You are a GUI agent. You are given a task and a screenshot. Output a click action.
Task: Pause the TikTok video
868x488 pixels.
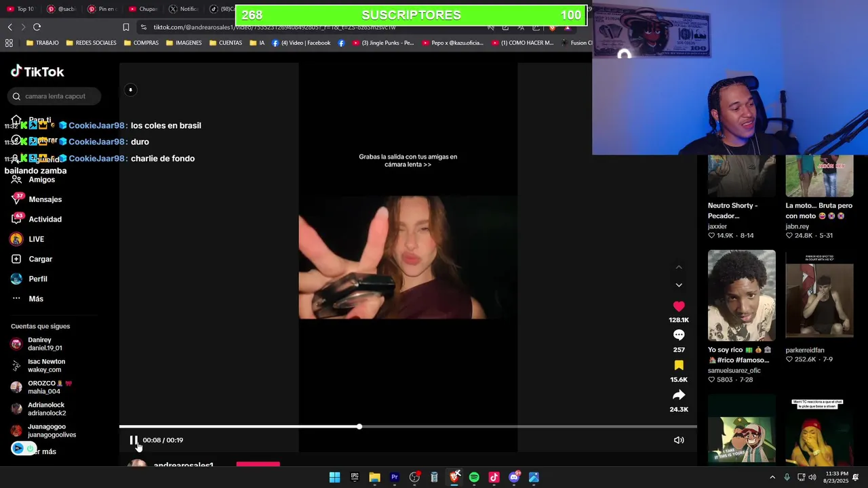(x=134, y=440)
